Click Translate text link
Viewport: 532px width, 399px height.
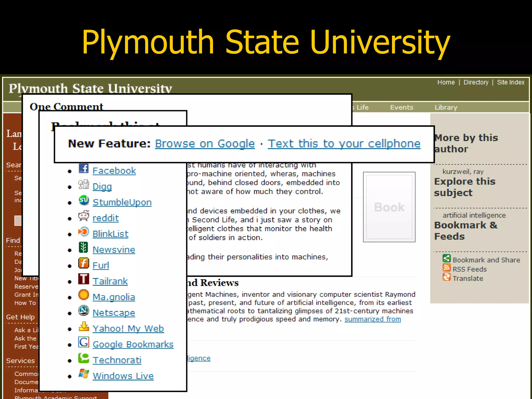point(468,278)
